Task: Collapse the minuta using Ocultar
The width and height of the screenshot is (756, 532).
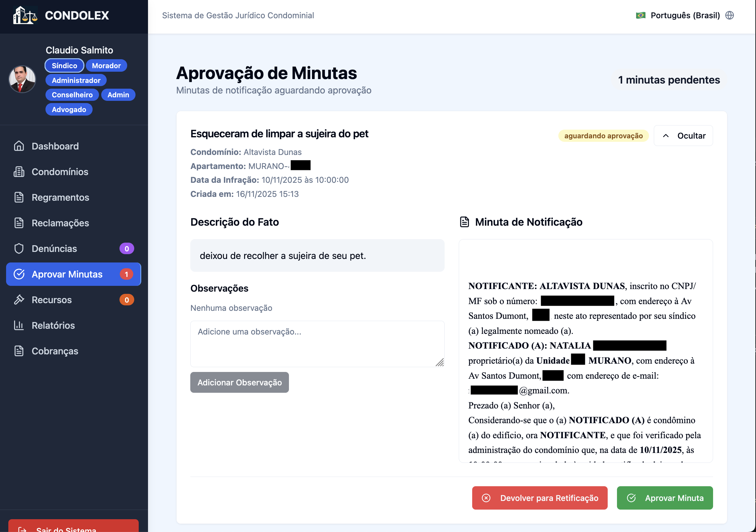Action: coord(683,135)
